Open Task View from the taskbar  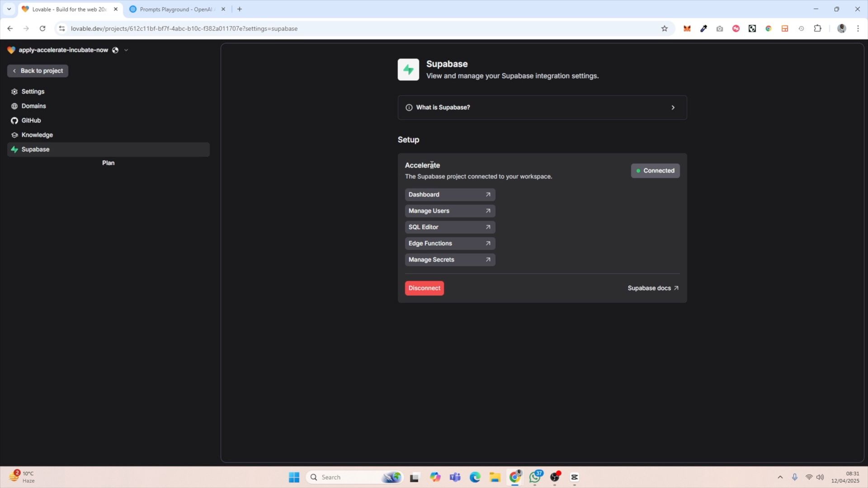[x=414, y=477]
